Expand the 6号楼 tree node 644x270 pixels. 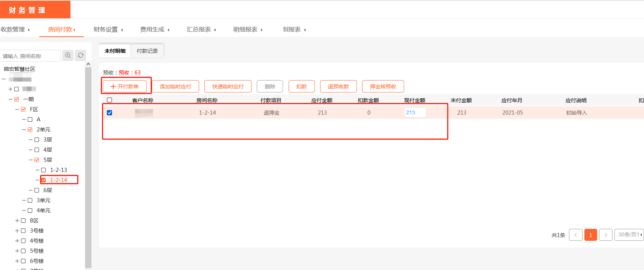[17, 261]
